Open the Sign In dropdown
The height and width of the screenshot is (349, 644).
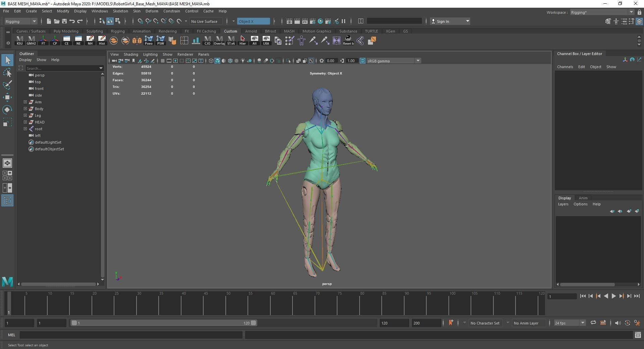(450, 21)
